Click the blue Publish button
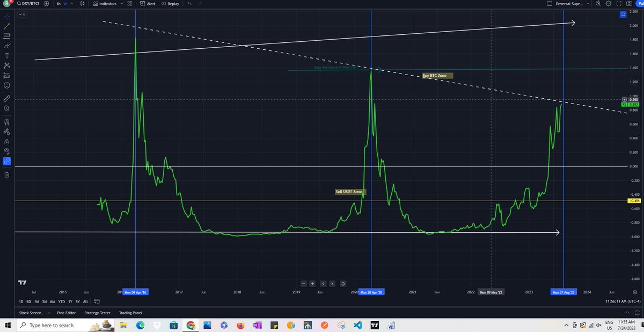The height and width of the screenshot is (332, 644). [x=640, y=3]
